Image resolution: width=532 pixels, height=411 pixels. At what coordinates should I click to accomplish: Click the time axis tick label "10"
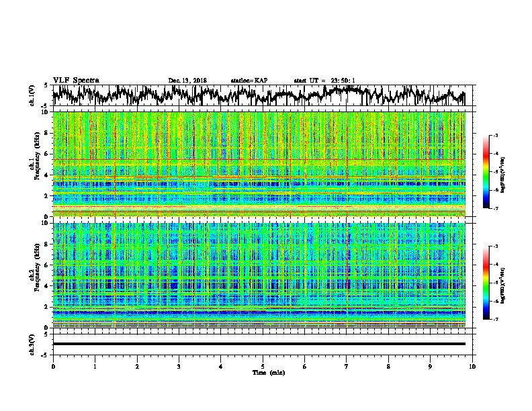coord(472,367)
